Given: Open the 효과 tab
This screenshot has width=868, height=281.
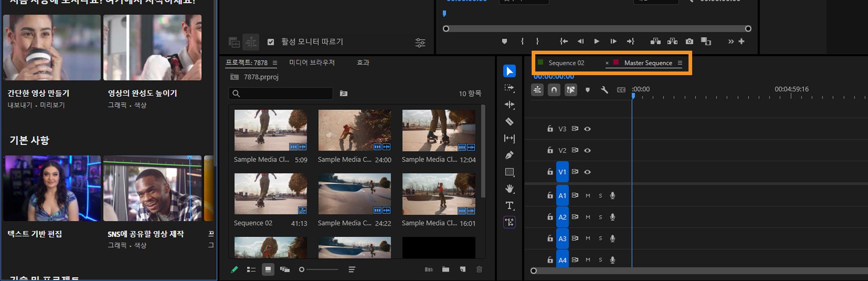Looking at the screenshot, I should [363, 62].
